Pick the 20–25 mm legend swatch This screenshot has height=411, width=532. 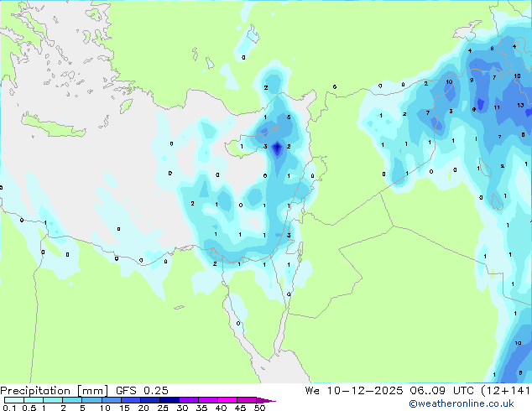pos(150,400)
